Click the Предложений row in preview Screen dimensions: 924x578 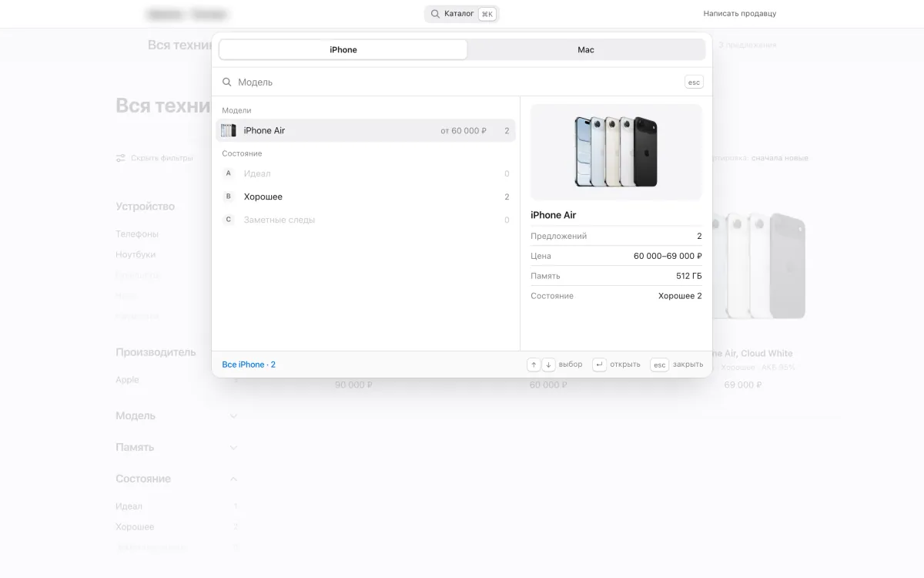tap(616, 236)
